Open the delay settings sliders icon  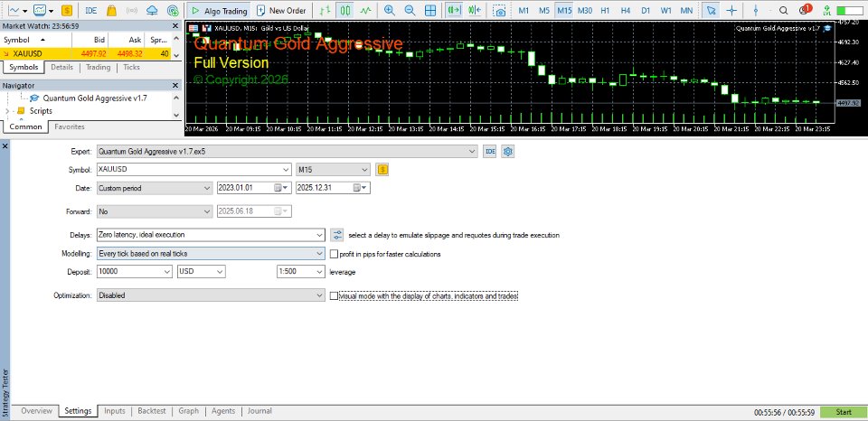pos(336,235)
